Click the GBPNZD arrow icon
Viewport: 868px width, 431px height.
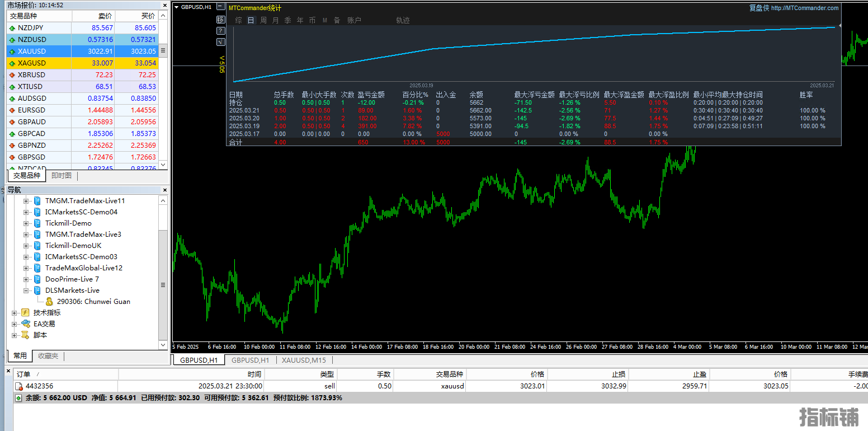(x=12, y=146)
